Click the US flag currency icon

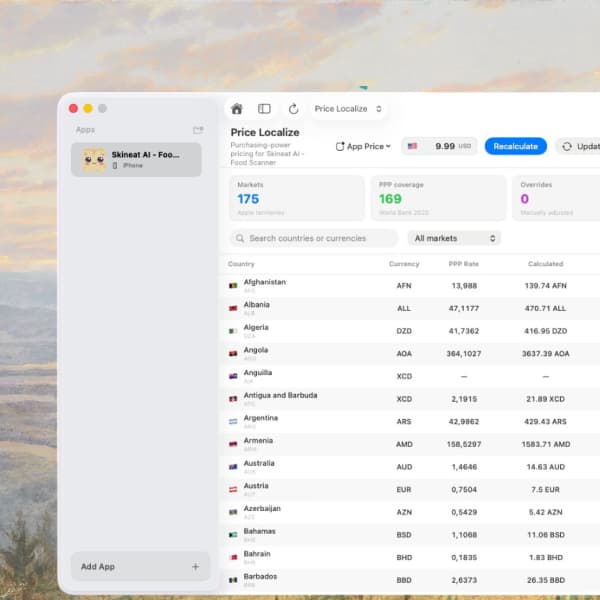tap(412, 146)
